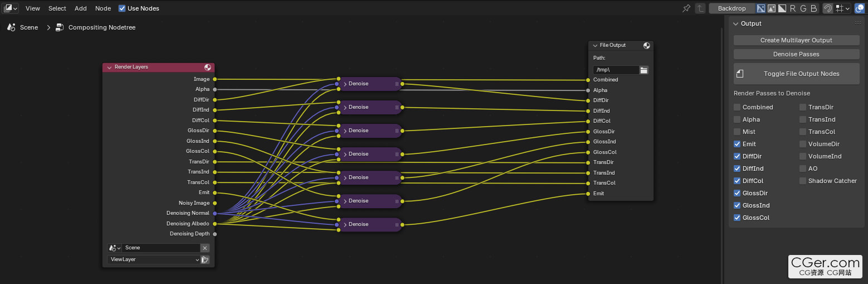Open the editor type selector icon
This screenshot has width=868, height=284.
(10, 8)
